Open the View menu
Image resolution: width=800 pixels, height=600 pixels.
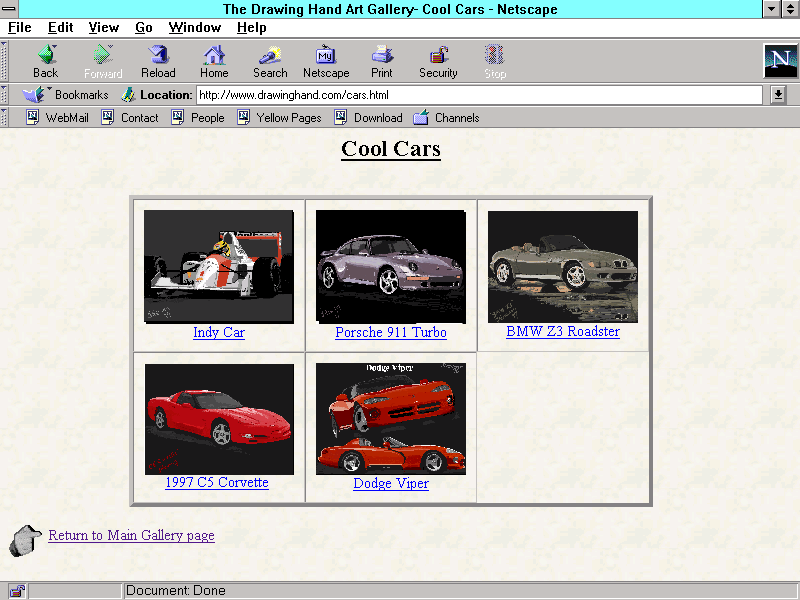104,28
